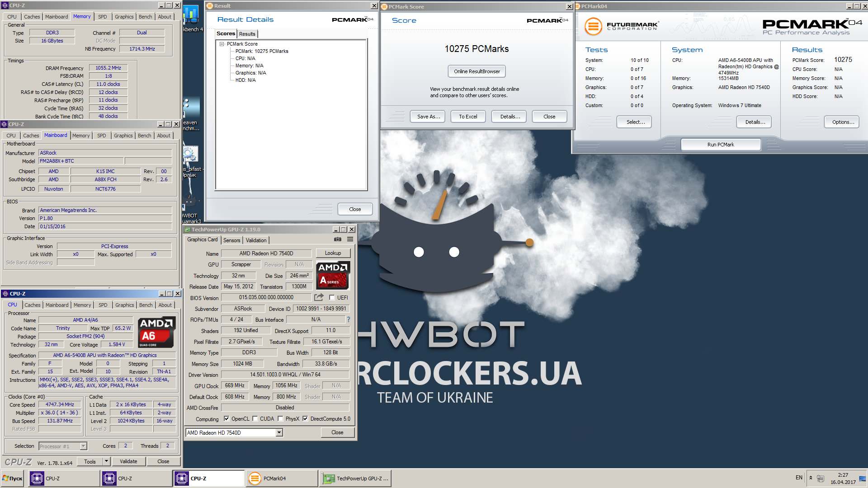
Task: Open the GPU-Z hamburger menu icon
Action: pos(350,239)
